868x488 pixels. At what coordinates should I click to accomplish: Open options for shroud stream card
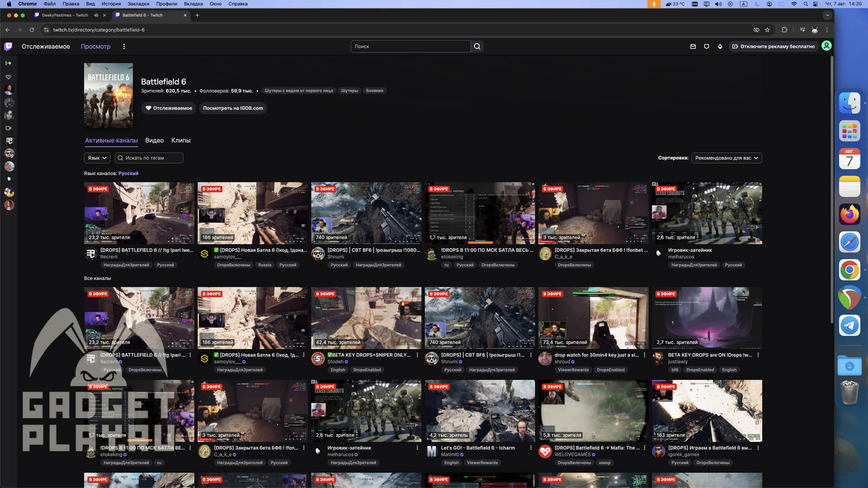[644, 355]
